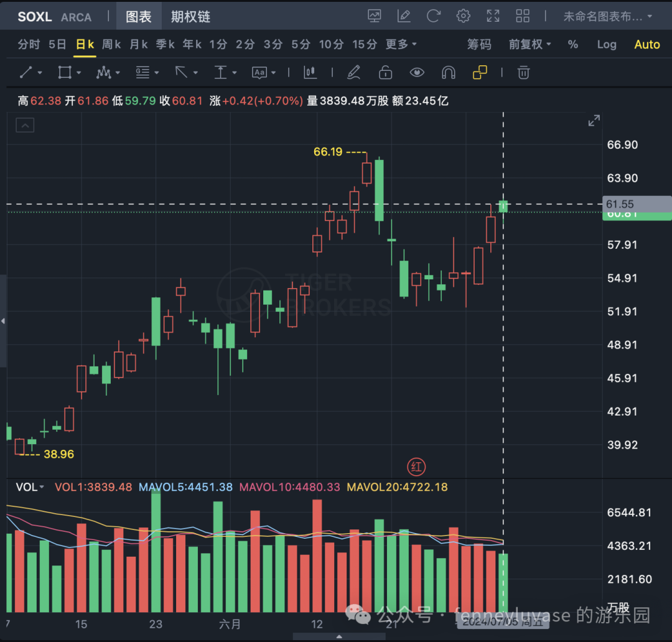This screenshot has height=642, width=672.
Task: Open the multi-chart grid layout icon
Action: pyautogui.click(x=523, y=16)
